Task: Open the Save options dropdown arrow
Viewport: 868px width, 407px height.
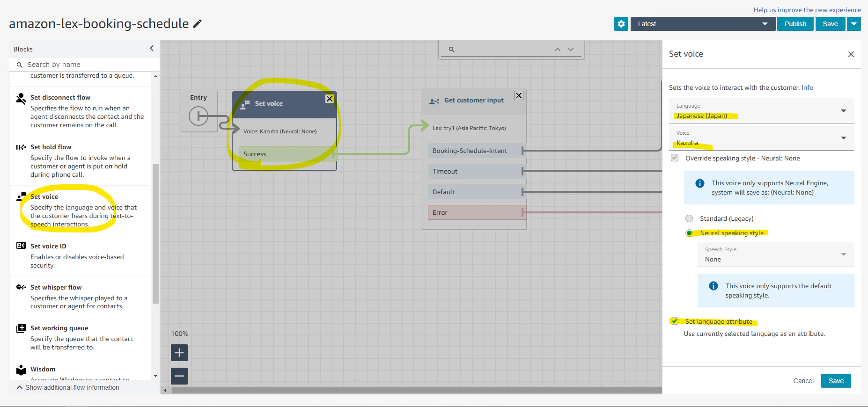Action: pyautogui.click(x=854, y=24)
